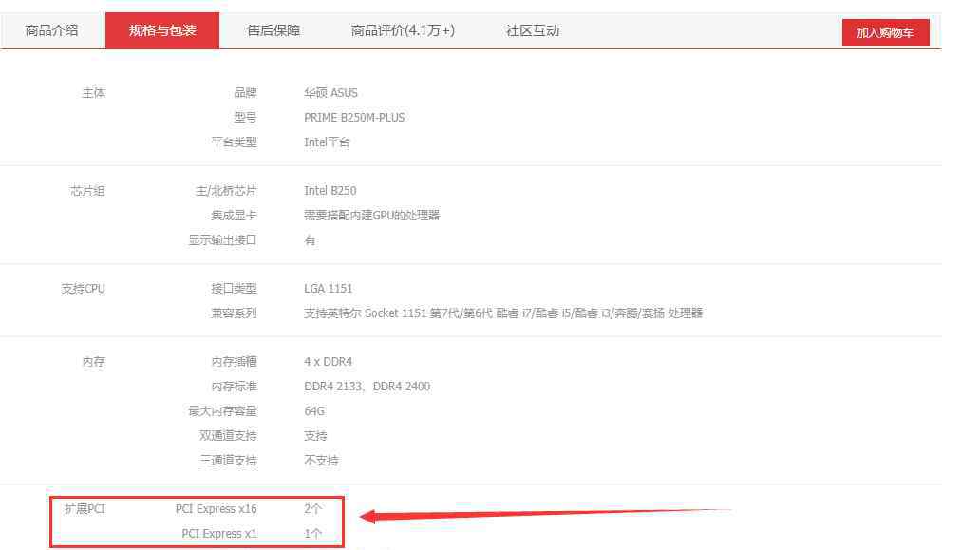
Task: Select the PRIME B250M-PLUS model text
Action: 354,118
